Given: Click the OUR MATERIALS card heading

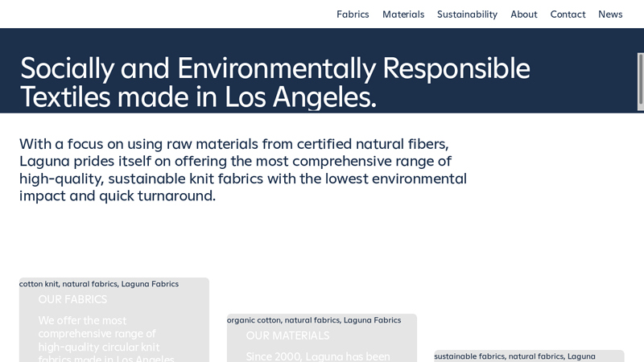Looking at the screenshot, I should click(287, 335).
